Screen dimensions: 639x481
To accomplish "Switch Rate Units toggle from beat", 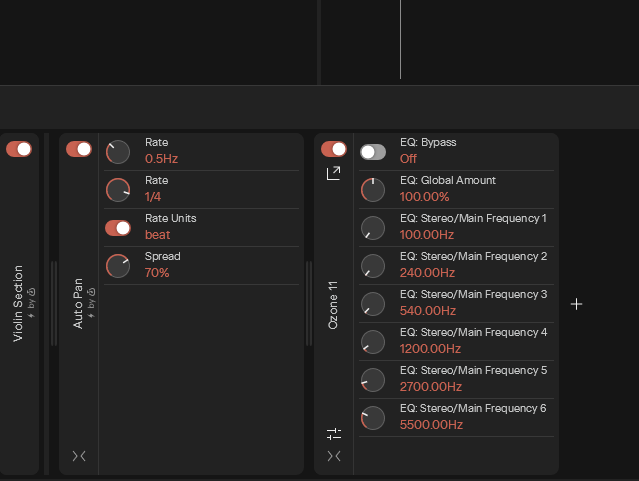I will [118, 228].
